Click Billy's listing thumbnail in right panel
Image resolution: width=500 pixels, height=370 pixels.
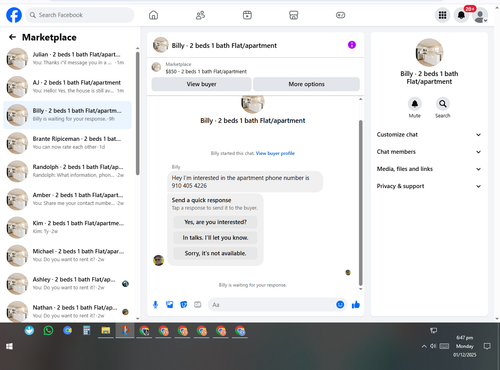point(429,53)
